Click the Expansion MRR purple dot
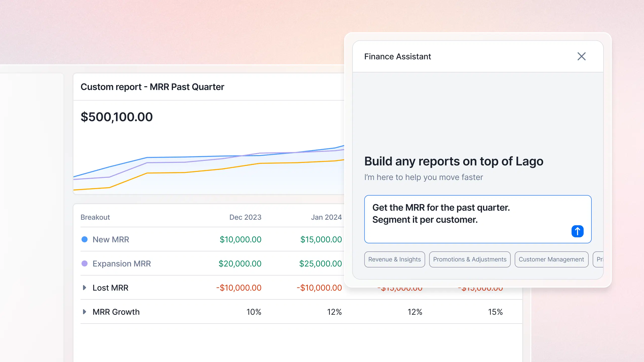This screenshot has height=362, width=644. [85, 263]
